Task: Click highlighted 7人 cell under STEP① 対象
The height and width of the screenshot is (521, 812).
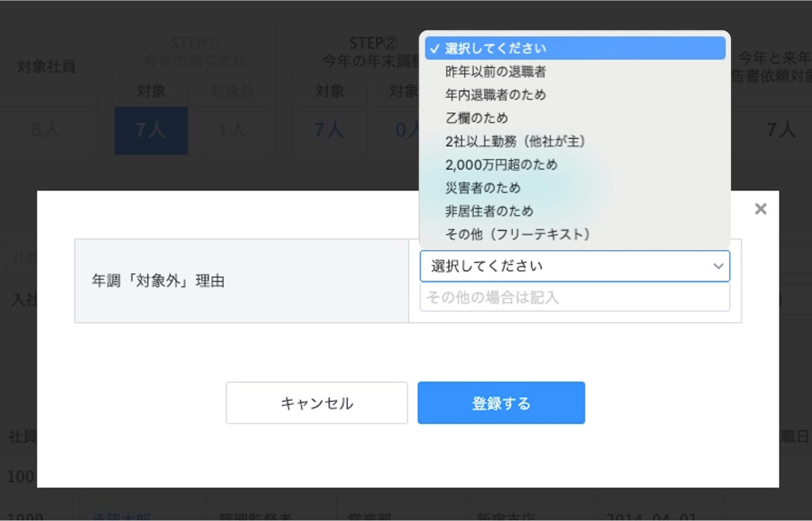Action: (151, 131)
